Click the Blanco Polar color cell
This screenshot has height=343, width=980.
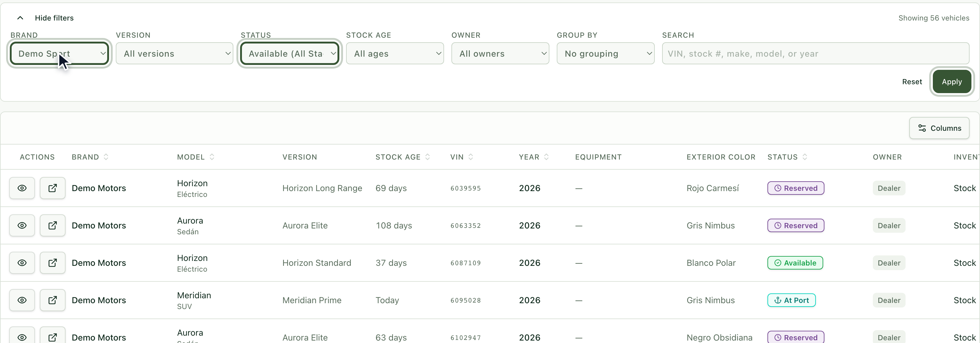click(710, 263)
